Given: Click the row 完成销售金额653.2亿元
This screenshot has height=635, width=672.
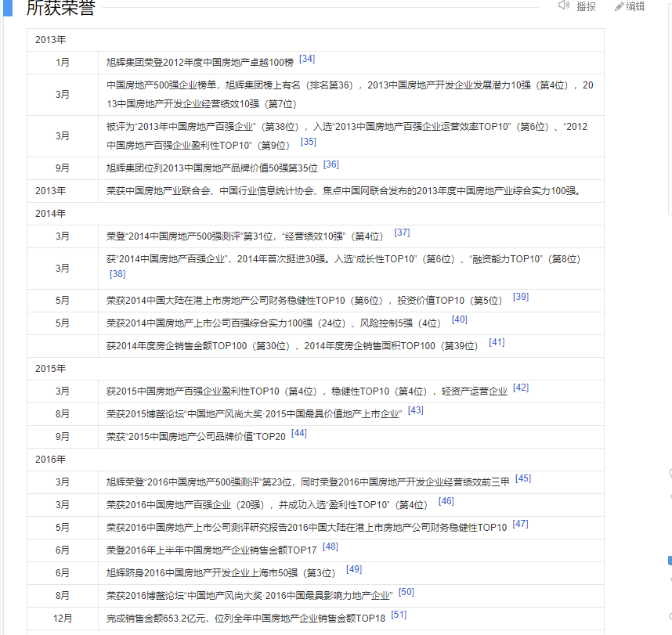Looking at the screenshot, I should pos(316,619).
